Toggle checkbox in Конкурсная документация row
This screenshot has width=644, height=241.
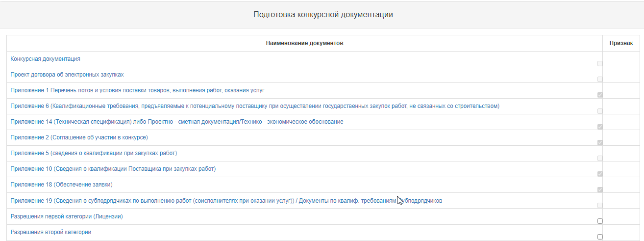point(600,63)
